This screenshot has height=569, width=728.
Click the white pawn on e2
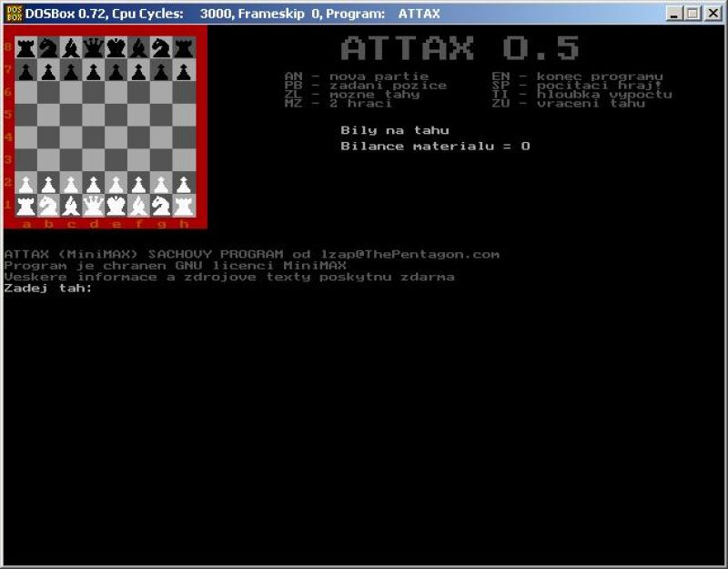coord(116,185)
